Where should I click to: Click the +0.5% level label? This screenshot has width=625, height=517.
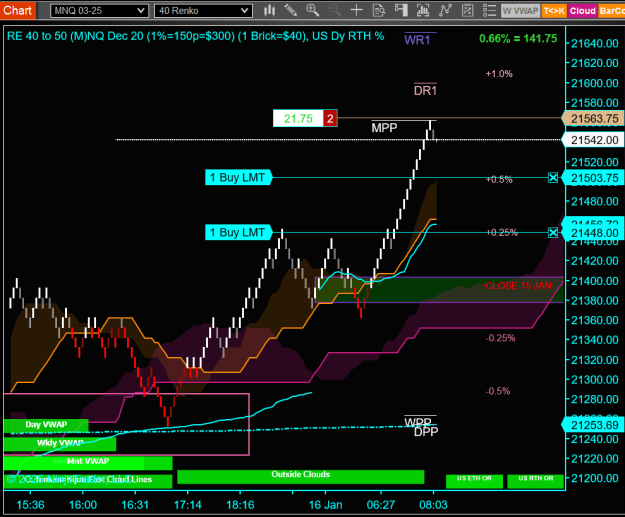tap(499, 179)
